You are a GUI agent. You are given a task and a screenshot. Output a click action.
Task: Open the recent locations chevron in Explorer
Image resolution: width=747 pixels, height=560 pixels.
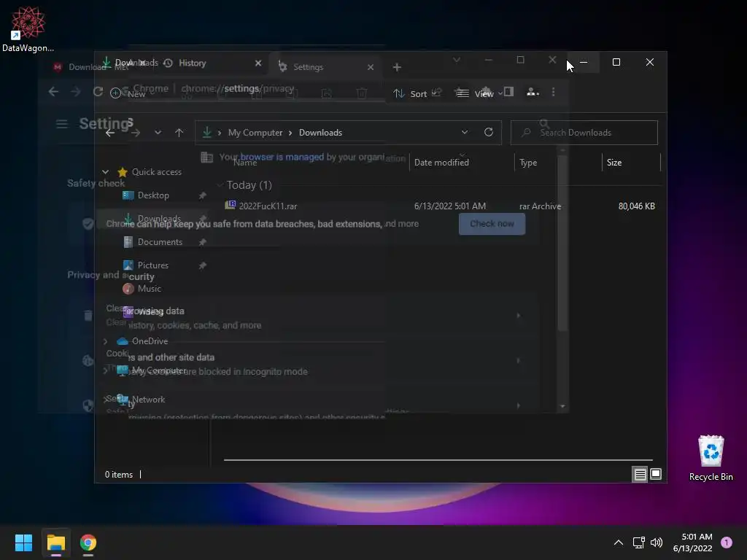pos(158,133)
